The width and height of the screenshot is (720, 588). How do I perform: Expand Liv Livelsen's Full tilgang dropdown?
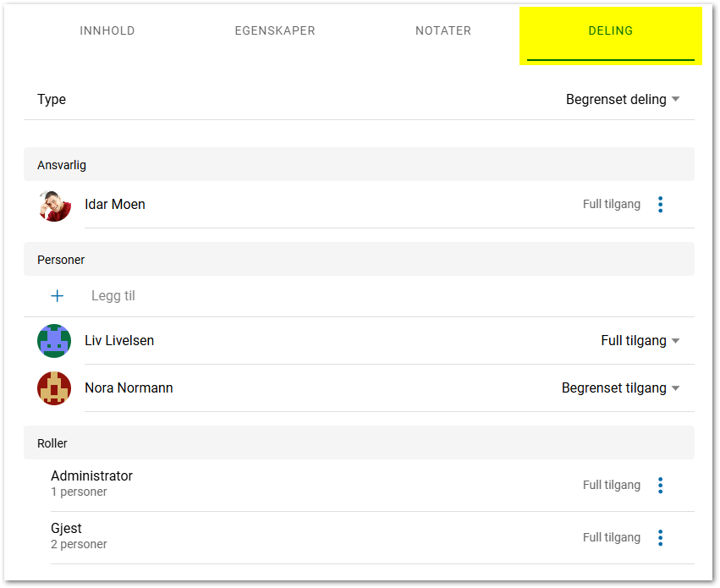(x=640, y=341)
